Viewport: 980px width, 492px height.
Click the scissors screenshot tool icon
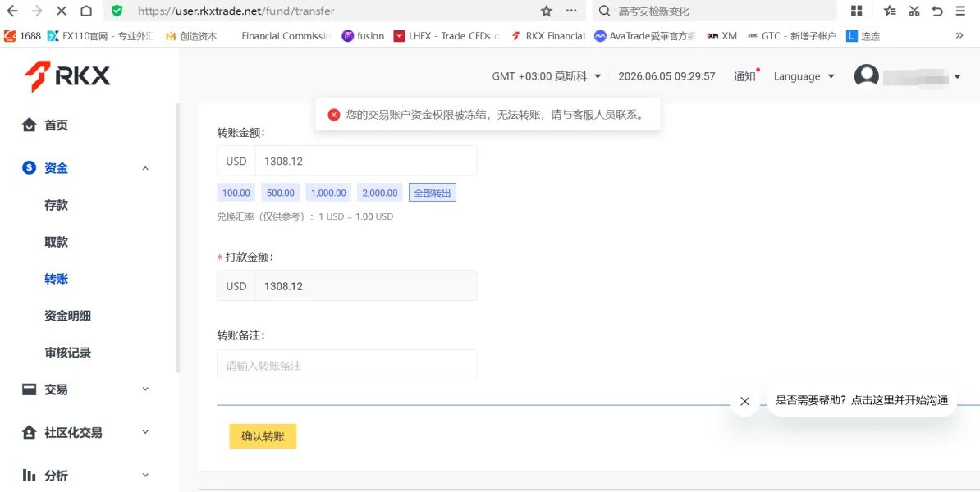pos(914,11)
